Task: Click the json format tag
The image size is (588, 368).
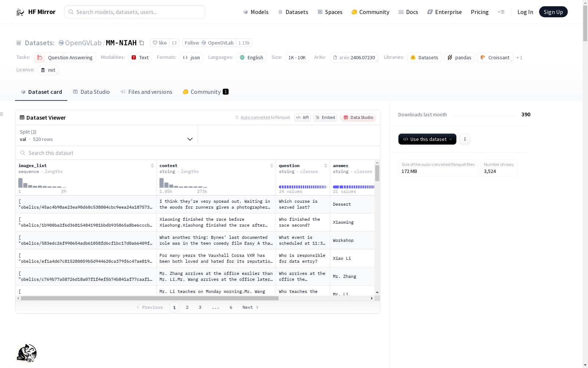Action: 191,57
